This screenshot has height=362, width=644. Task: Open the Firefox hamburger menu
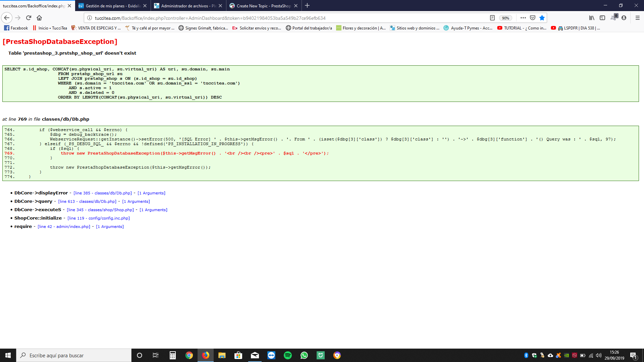pos(637,18)
